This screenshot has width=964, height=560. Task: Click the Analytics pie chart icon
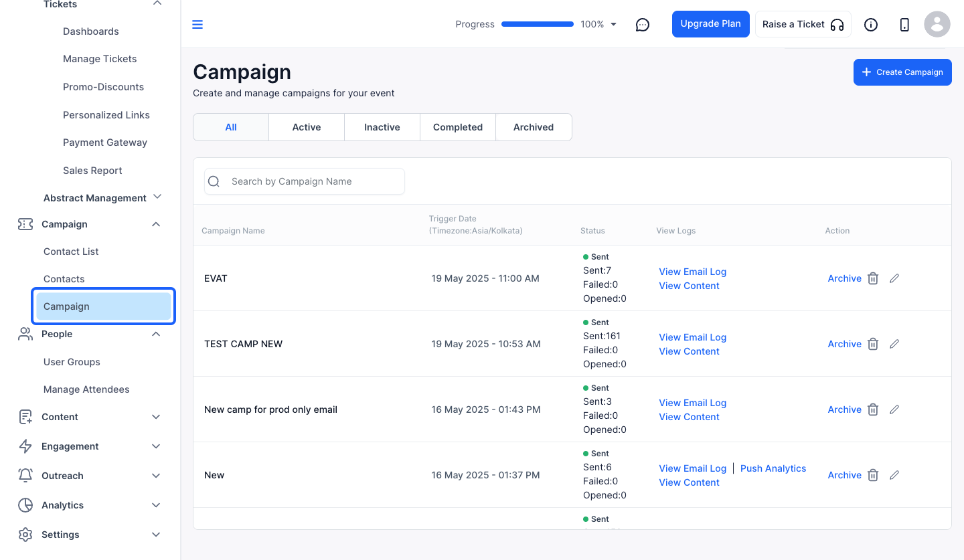click(25, 505)
